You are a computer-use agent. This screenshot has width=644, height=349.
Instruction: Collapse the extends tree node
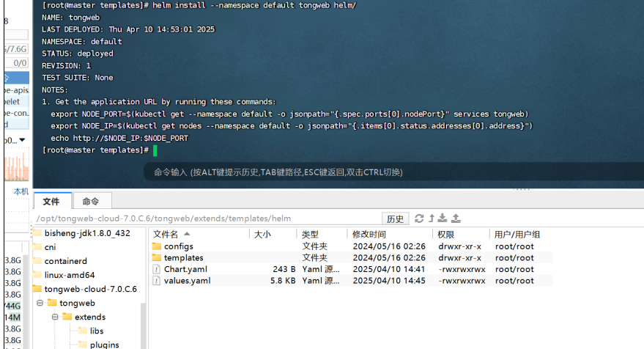(55, 317)
